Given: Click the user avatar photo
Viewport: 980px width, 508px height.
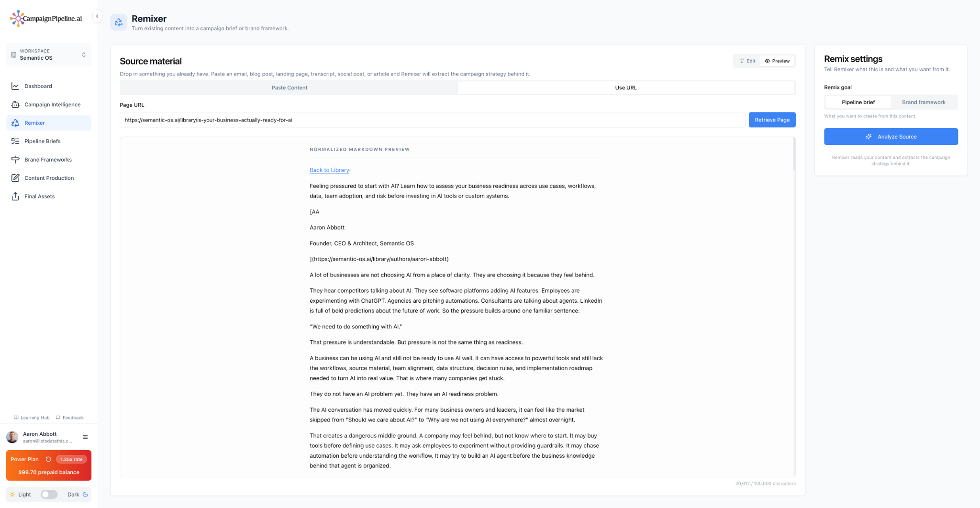Looking at the screenshot, I should click(12, 437).
